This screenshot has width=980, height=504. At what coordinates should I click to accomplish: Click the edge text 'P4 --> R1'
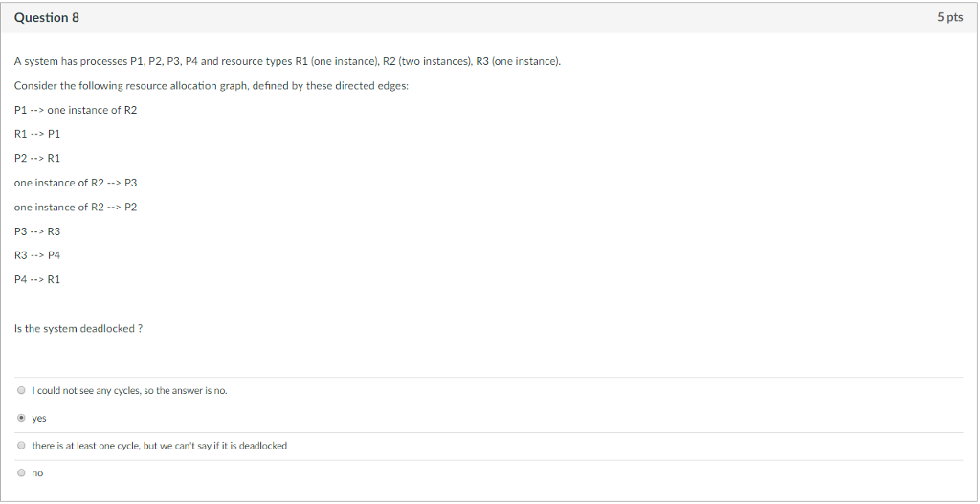click(x=37, y=280)
